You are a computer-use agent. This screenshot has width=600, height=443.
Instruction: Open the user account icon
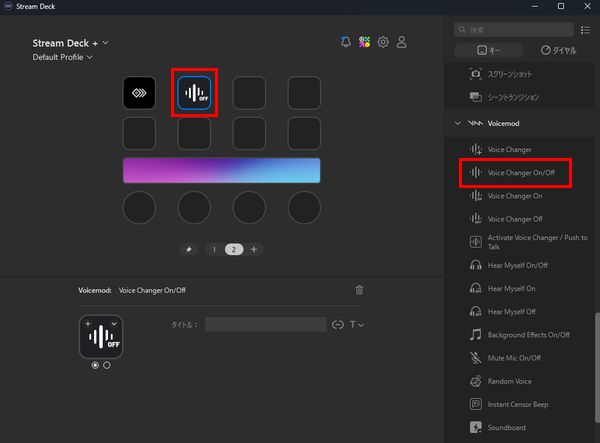401,42
